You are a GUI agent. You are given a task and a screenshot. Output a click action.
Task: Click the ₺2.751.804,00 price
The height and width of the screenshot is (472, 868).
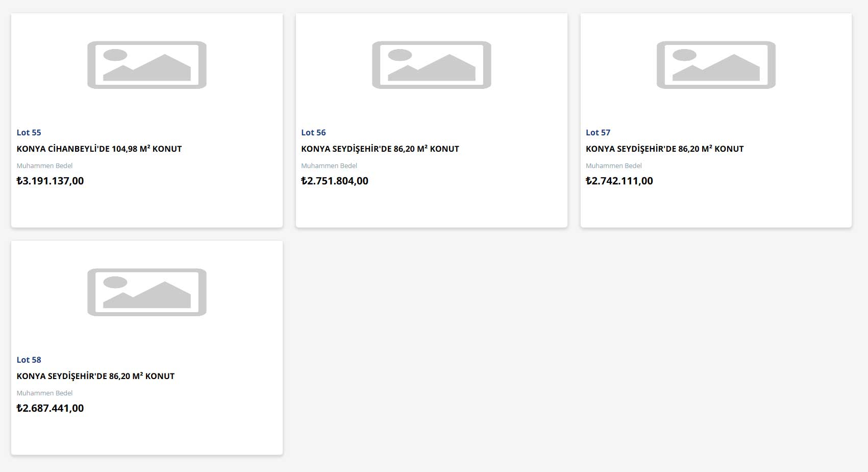(335, 181)
